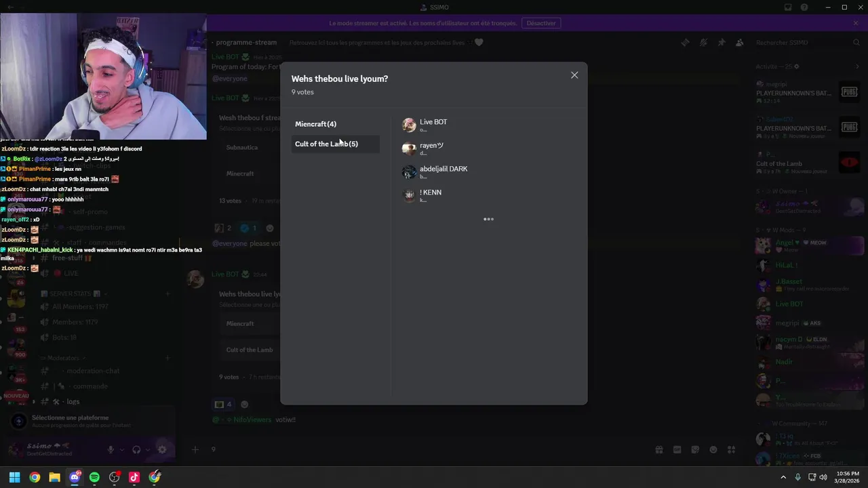This screenshot has width=868, height=488.
Task: Open the threads icon in channel header
Action: (685, 42)
